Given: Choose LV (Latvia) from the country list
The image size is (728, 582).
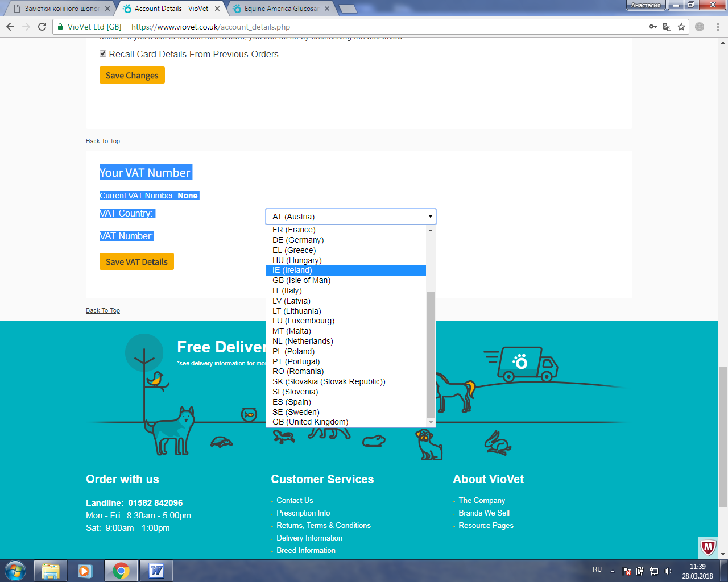Looking at the screenshot, I should click(x=346, y=301).
